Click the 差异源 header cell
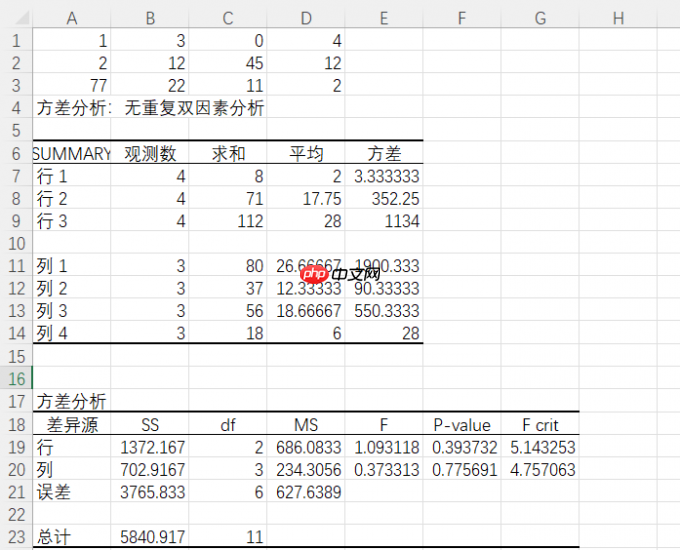Viewport: 680px width, 550px height. tap(72, 425)
